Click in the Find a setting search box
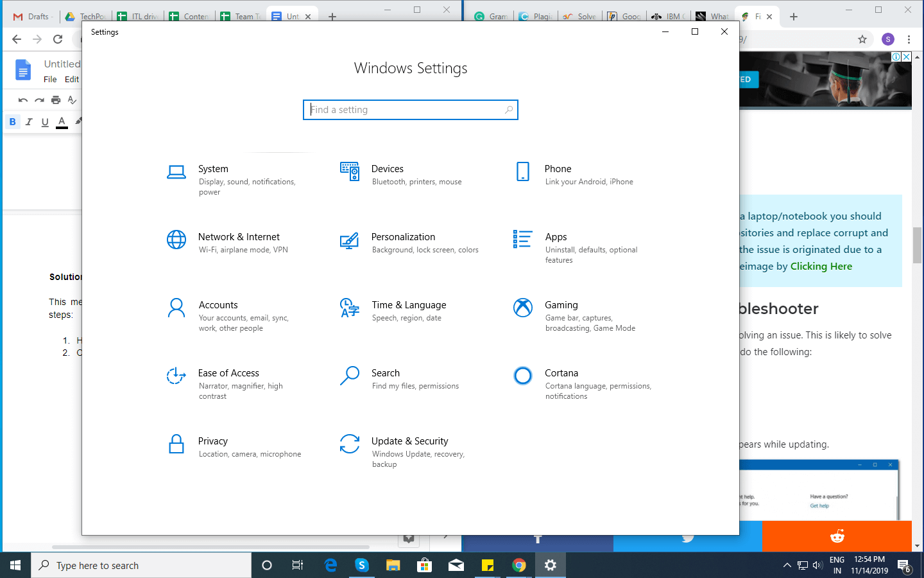Image resolution: width=924 pixels, height=578 pixels. coord(411,110)
